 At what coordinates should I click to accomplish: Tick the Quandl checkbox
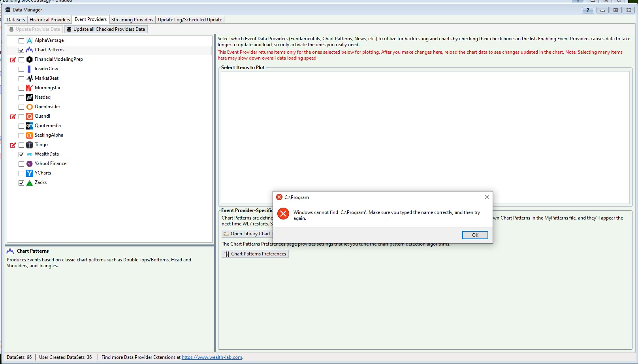click(x=21, y=116)
